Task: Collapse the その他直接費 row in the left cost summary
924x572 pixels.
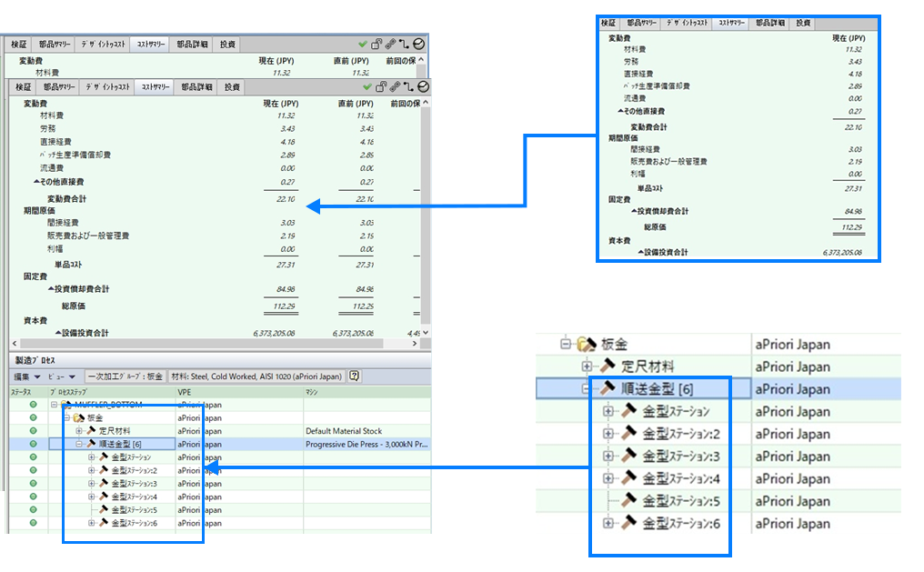Action: coord(35,181)
